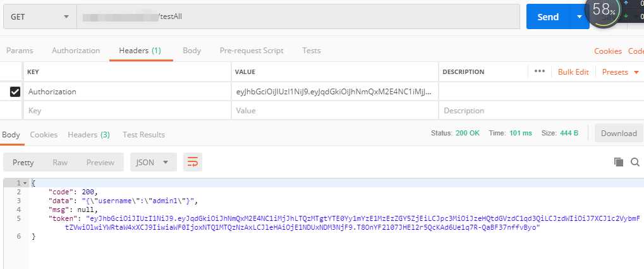Open the Test Results tab
Viewport: 644px width, 269px height.
coord(143,134)
